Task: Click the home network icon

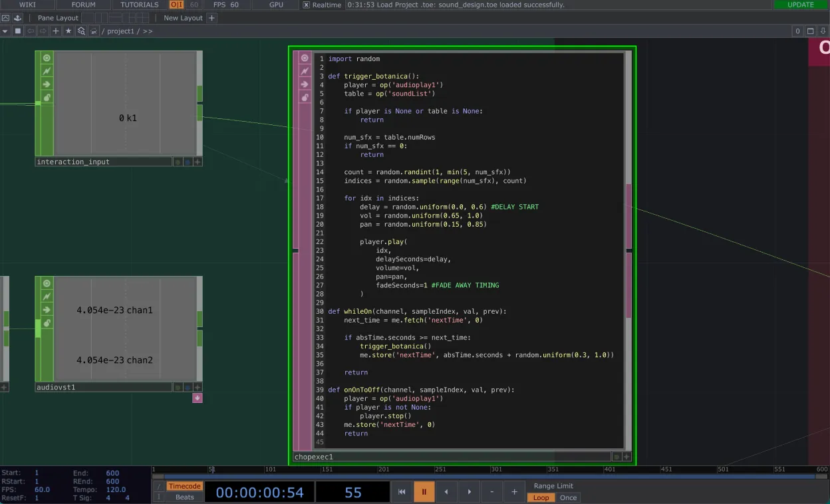Action: 94,31
